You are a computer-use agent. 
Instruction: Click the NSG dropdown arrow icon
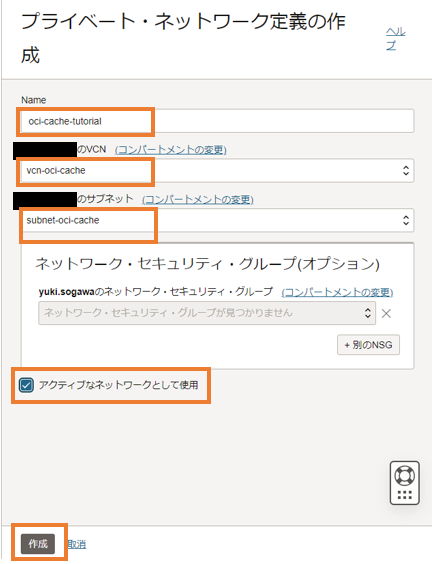(x=367, y=313)
